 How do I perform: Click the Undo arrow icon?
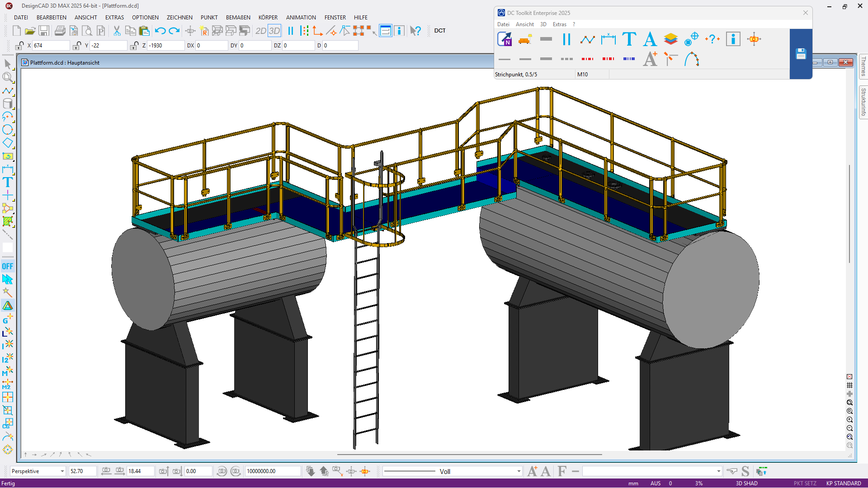point(160,31)
